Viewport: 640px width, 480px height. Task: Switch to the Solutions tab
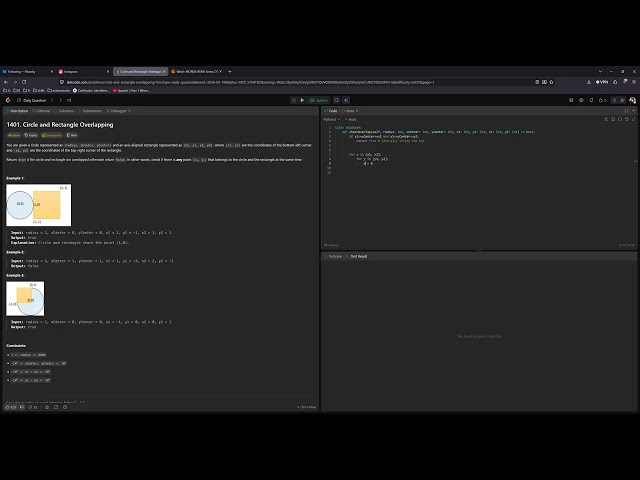tap(64, 111)
